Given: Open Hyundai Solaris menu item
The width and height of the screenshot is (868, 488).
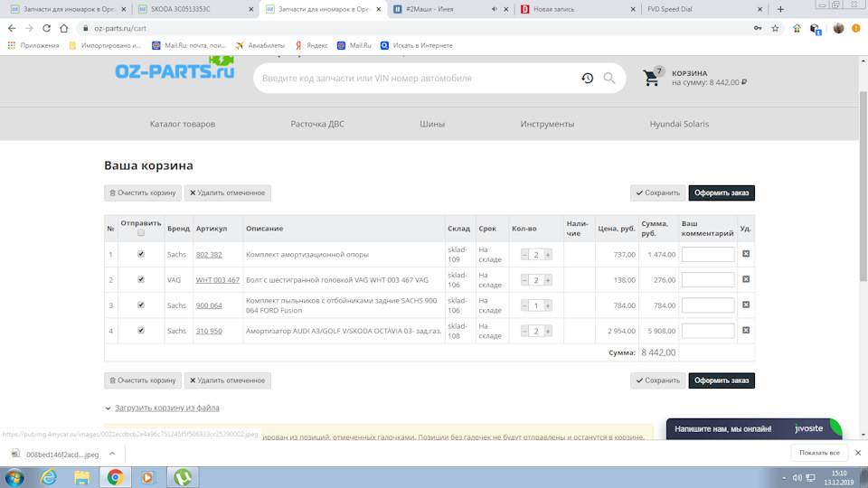Looking at the screenshot, I should (679, 124).
